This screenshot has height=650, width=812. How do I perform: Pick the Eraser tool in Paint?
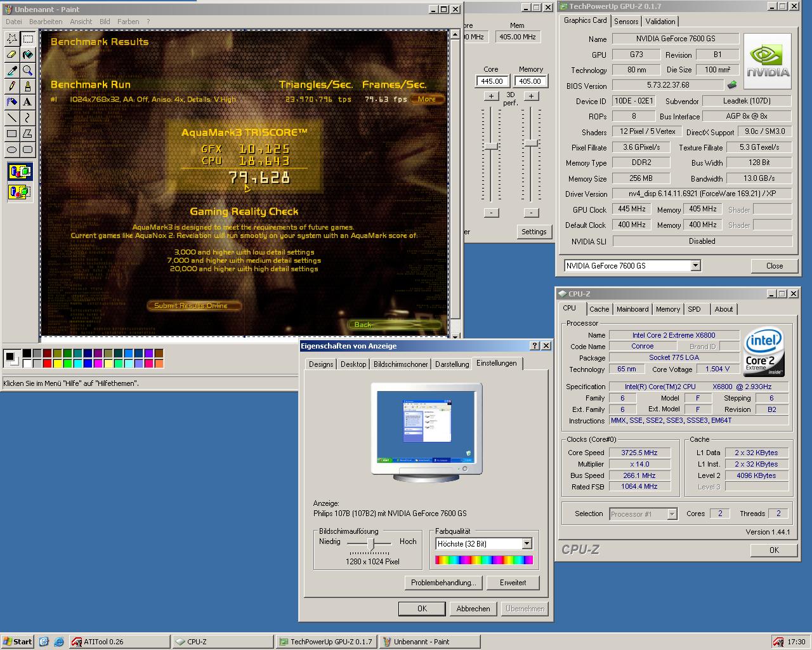click(x=11, y=55)
